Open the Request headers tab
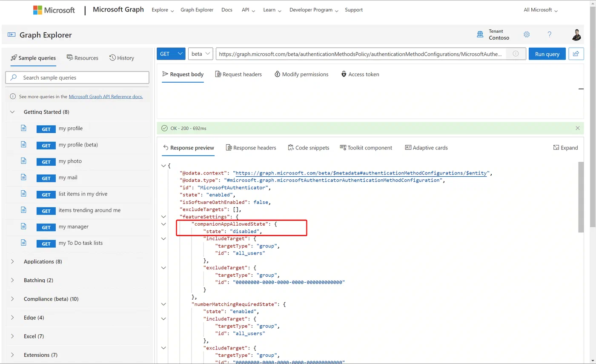Image resolution: width=596 pixels, height=364 pixels. coord(238,74)
